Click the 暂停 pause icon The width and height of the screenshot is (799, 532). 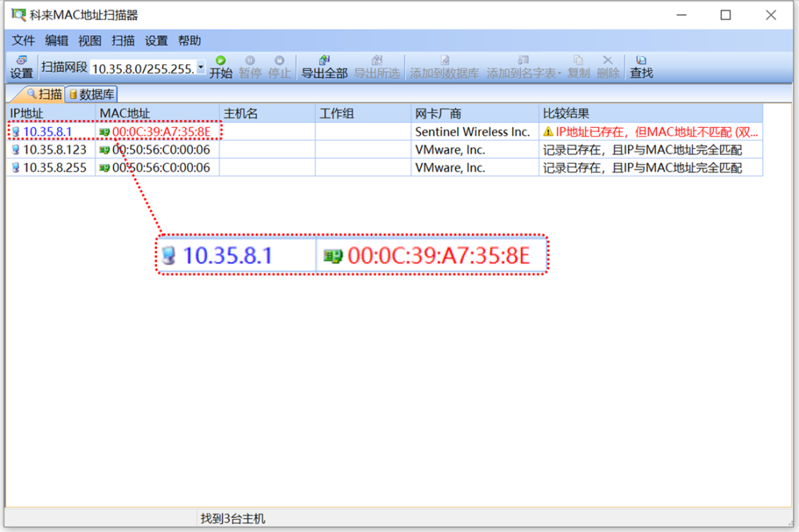250,67
